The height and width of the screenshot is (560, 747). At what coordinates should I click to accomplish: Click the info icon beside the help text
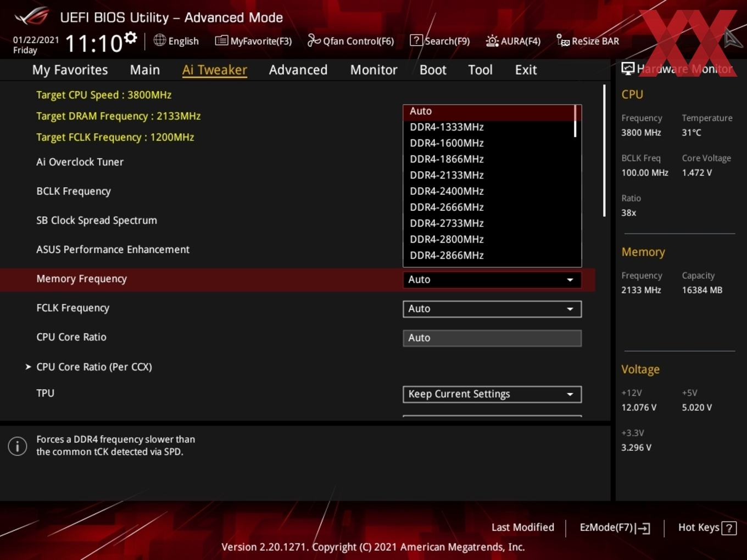[18, 446]
